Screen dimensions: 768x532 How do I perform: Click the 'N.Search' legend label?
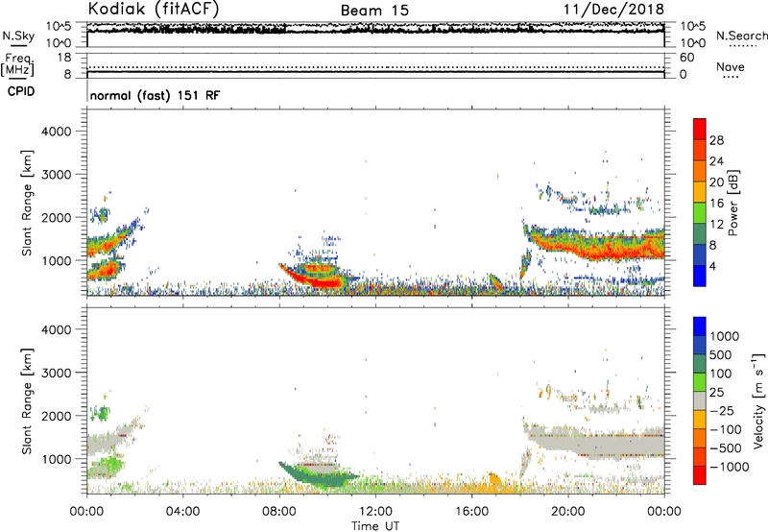[x=742, y=36]
